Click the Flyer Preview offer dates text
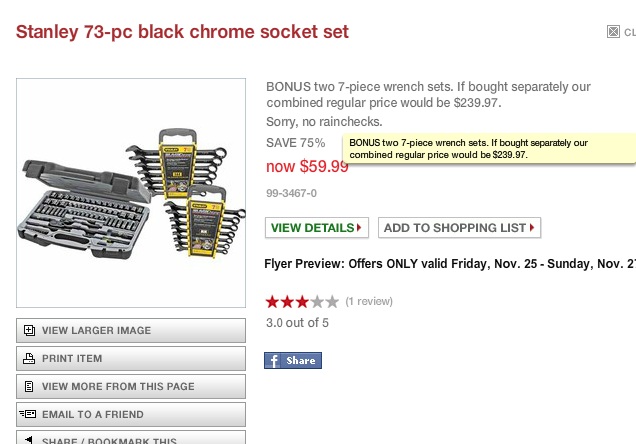The image size is (636, 444). point(450,264)
